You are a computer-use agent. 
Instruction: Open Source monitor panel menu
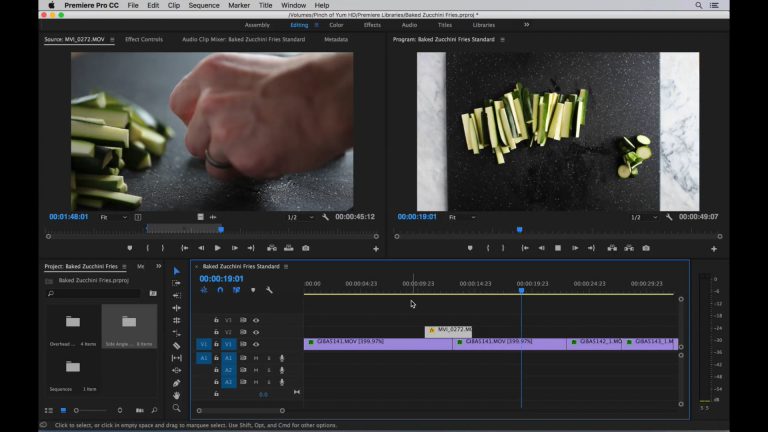pyautogui.click(x=112, y=39)
